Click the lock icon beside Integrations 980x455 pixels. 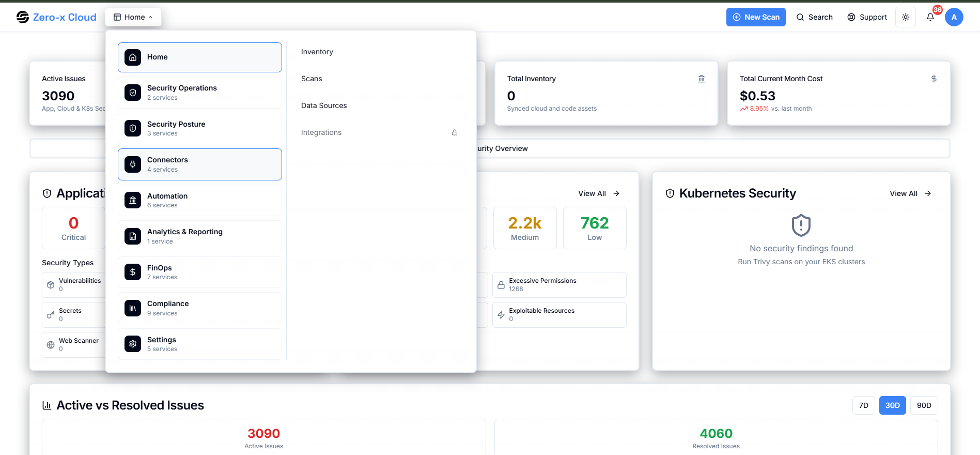[455, 132]
